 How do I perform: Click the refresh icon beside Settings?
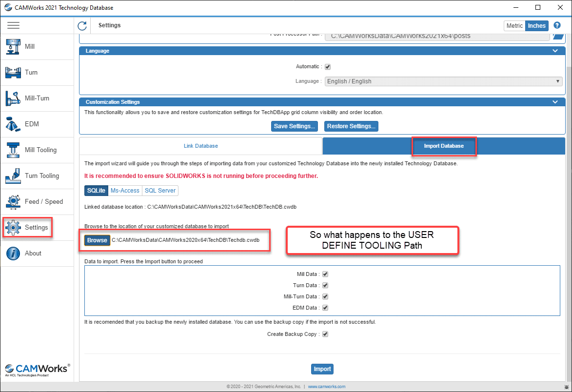point(82,25)
